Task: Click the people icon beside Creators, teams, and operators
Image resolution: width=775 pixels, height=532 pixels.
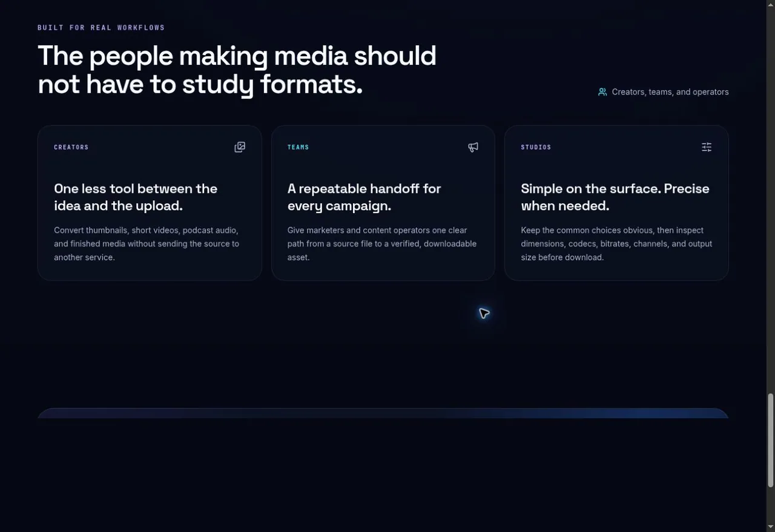Action: (x=602, y=92)
